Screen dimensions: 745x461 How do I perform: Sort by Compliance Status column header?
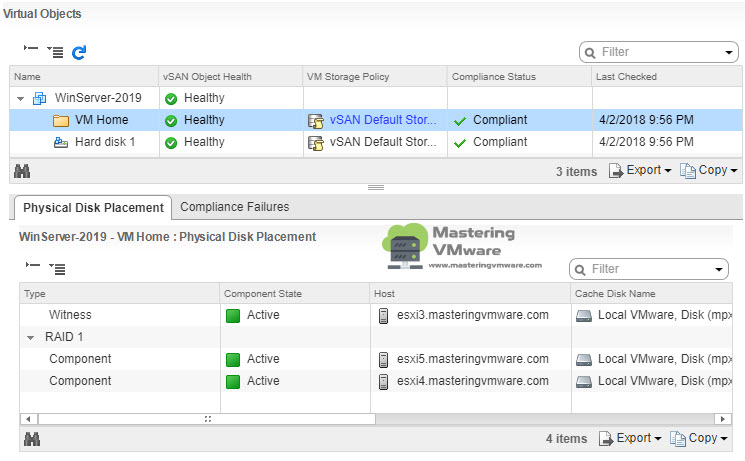[x=519, y=77]
